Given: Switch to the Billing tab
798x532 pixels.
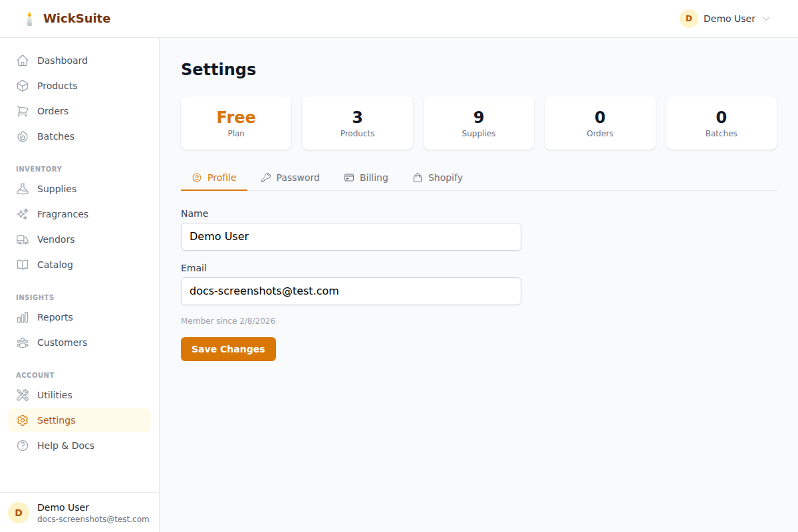Looking at the screenshot, I should point(366,177).
